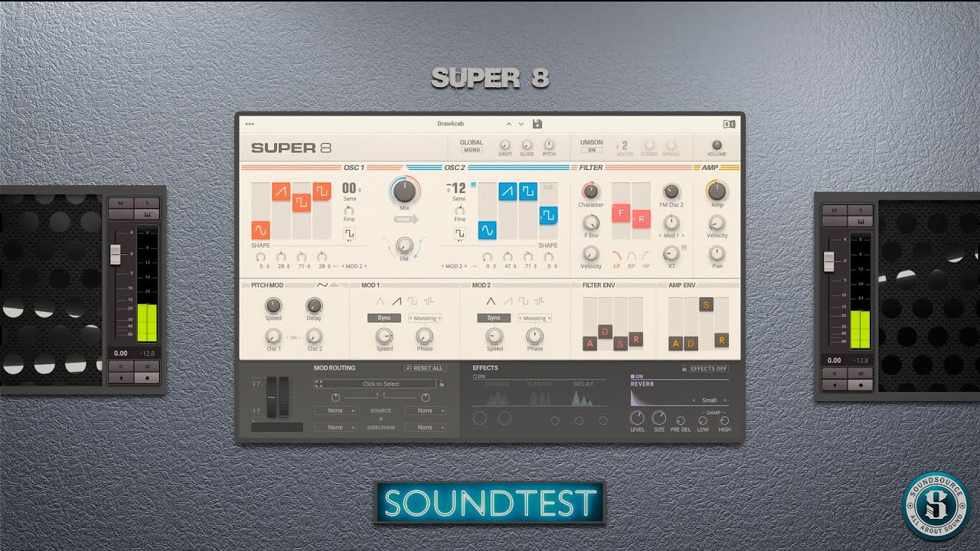This screenshot has width=980, height=551.
Task: Click the Character knob in the Filter section
Action: pos(590,191)
